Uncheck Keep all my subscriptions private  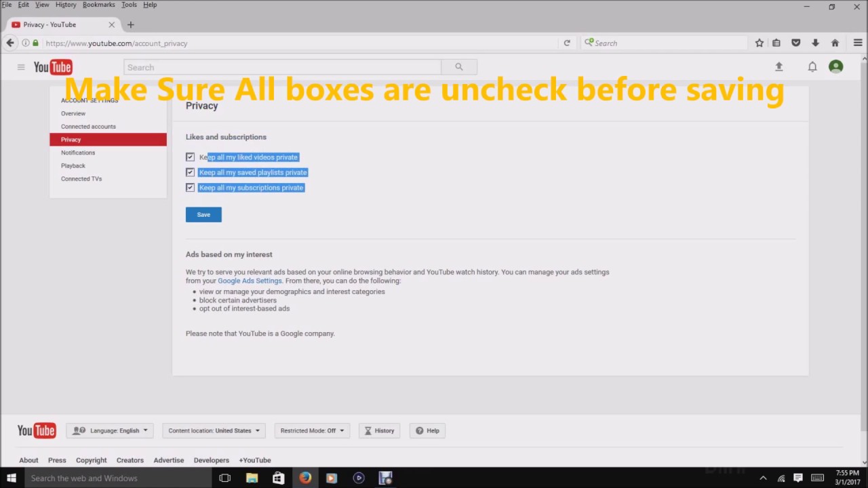point(191,187)
